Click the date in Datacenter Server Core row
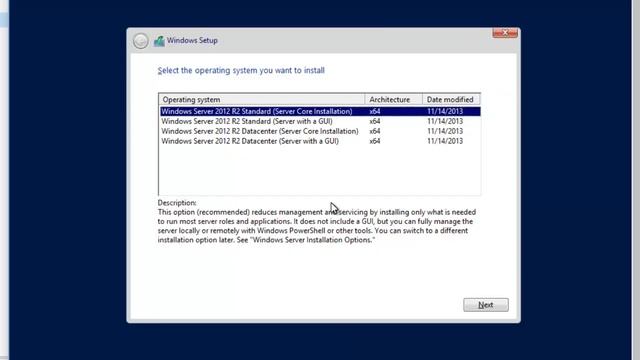Image resolution: width=640 pixels, height=360 pixels. [x=445, y=131]
